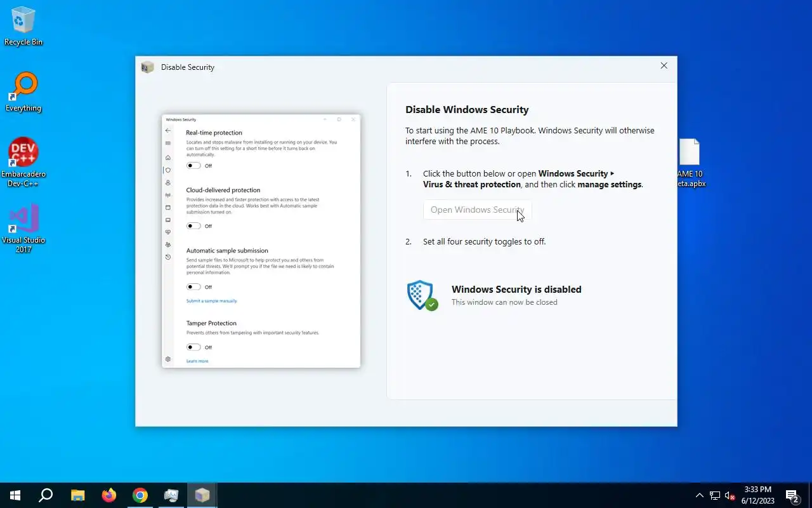812x508 pixels.
Task: Click Device performance heart icon in preview
Action: click(x=168, y=232)
